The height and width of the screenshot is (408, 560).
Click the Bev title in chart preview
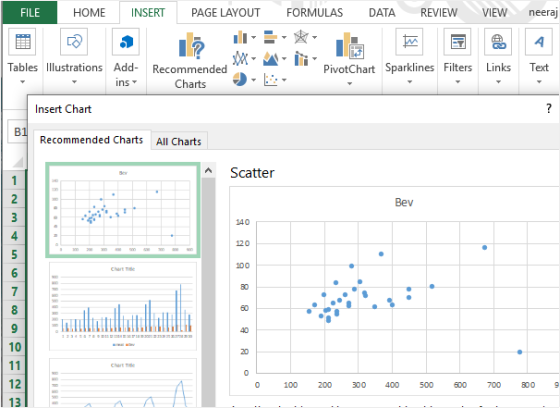[404, 202]
